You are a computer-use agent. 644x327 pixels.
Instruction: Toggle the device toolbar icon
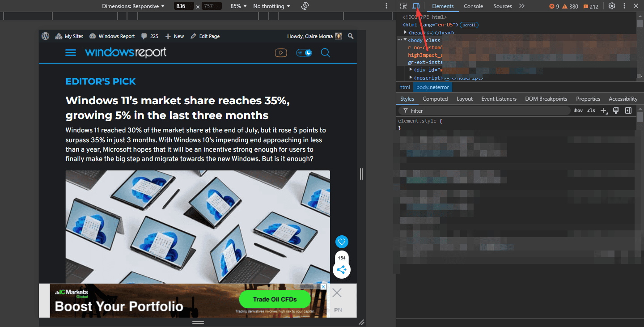tap(416, 6)
